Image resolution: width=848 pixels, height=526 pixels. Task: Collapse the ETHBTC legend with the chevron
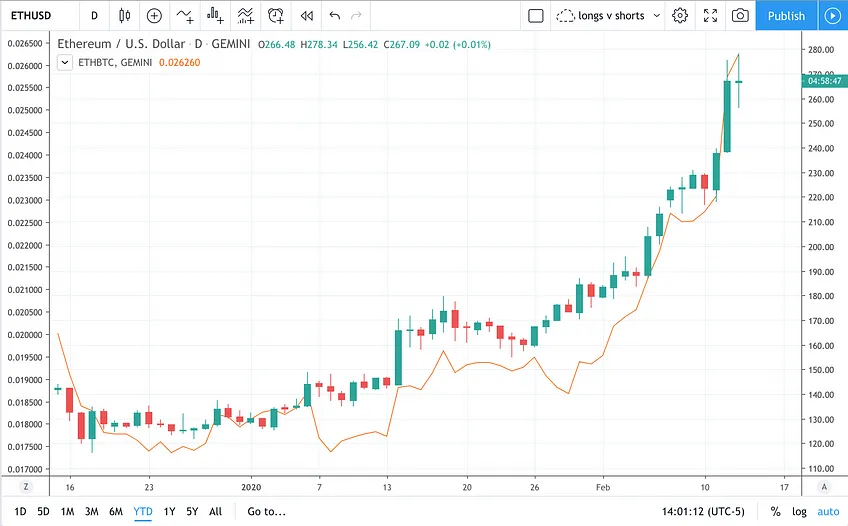(x=65, y=63)
